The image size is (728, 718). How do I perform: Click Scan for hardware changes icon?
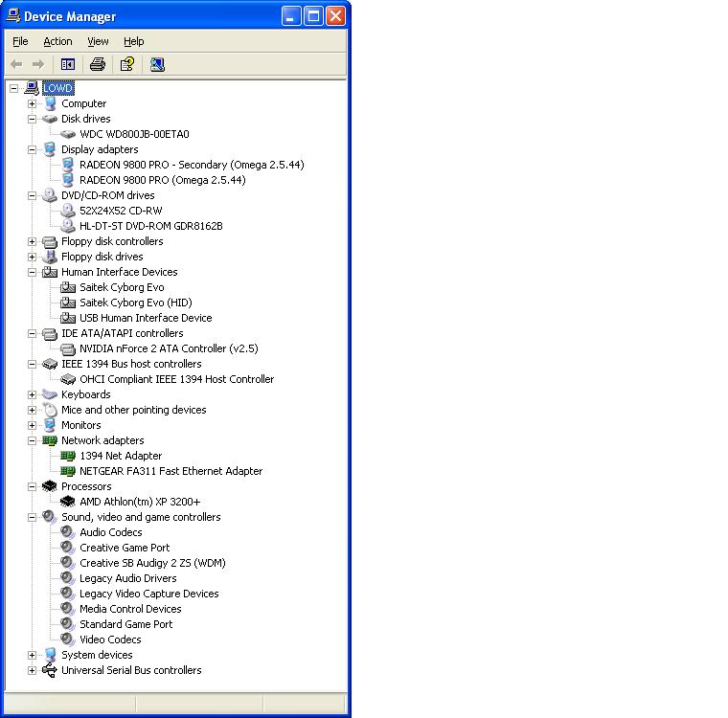pyautogui.click(x=157, y=64)
